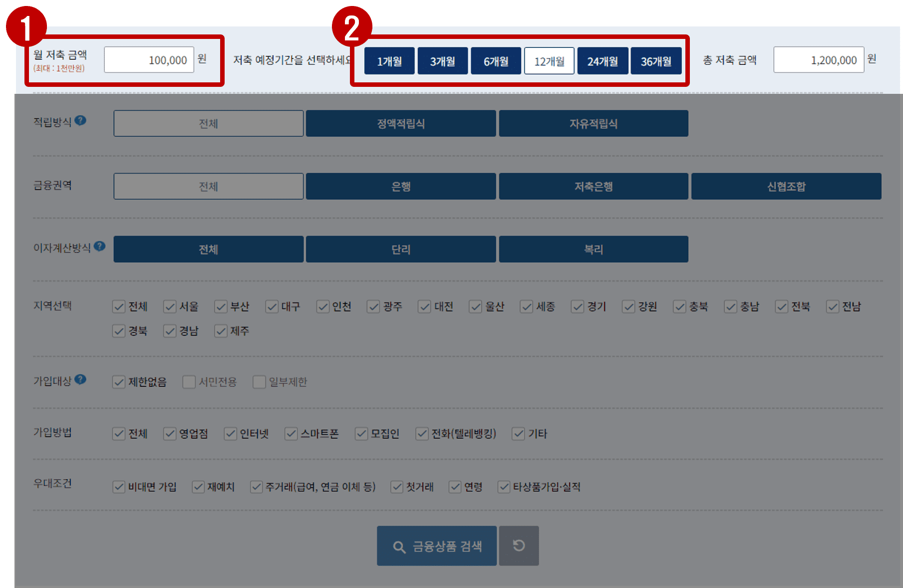Screen dimensions: 903x588
Task: Uncheck the 서울 region checkbox
Action: 170,306
